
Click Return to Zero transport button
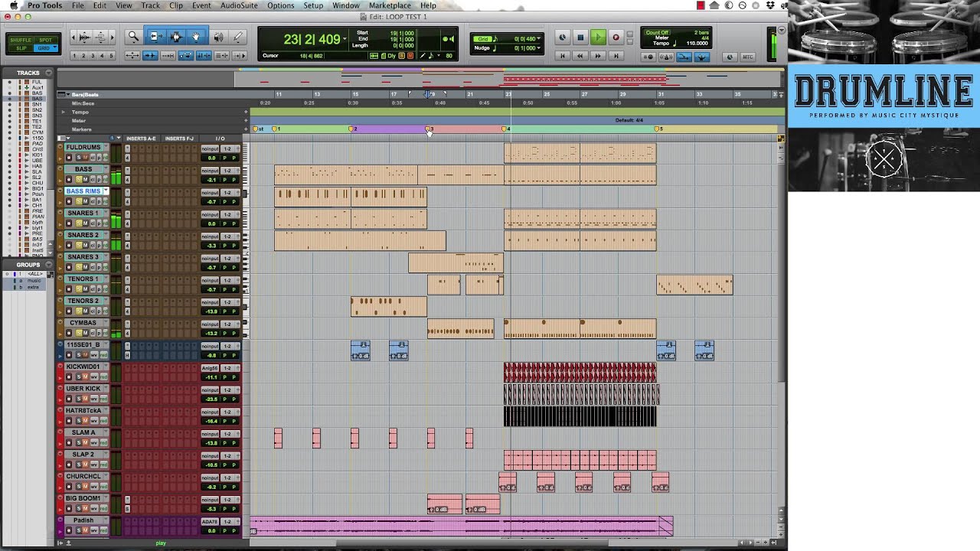tap(563, 56)
